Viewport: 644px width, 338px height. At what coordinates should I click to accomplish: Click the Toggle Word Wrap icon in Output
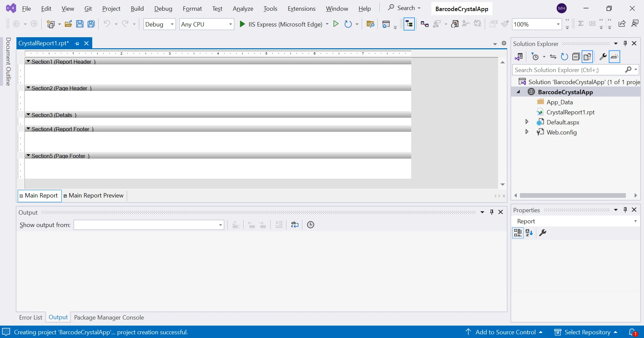pos(294,225)
